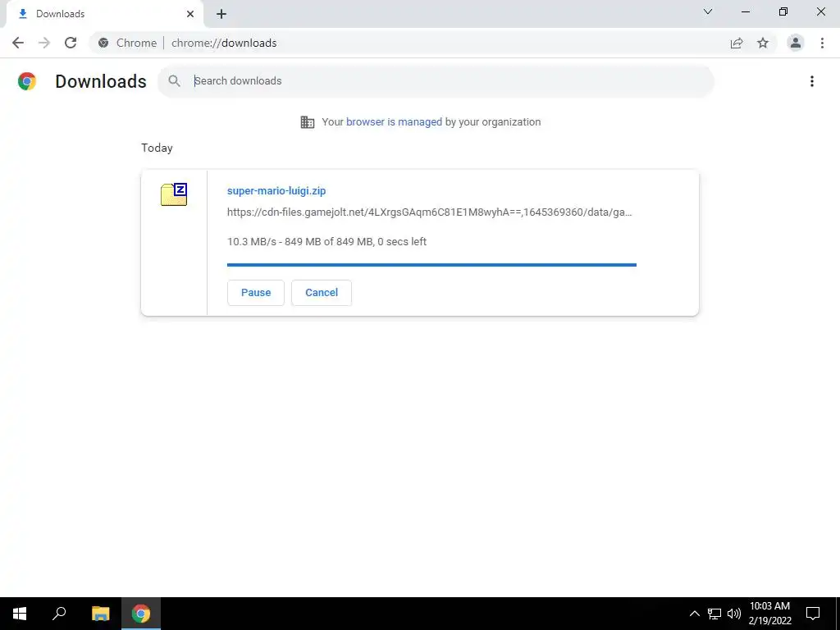Open Windows taskbar search
The image size is (840, 630).
pos(59,614)
